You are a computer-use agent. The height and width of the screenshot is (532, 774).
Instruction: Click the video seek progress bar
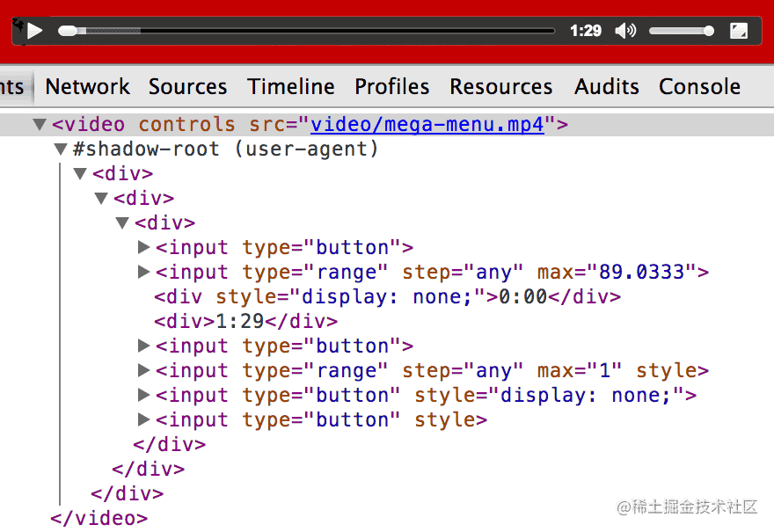click(x=307, y=31)
